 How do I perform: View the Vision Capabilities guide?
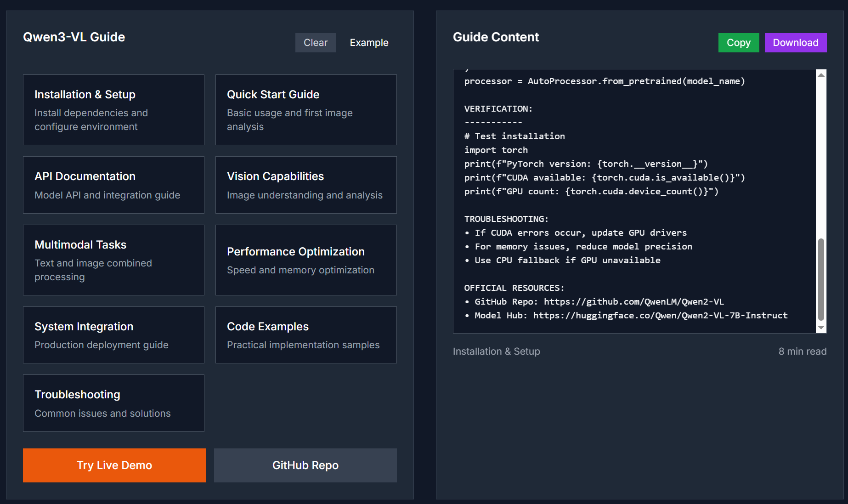[x=305, y=185]
